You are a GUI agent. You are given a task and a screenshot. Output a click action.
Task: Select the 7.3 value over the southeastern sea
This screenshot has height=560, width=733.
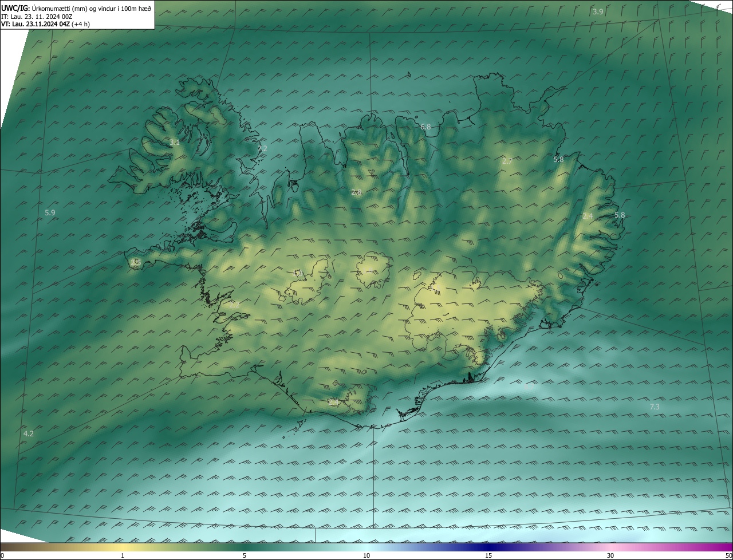pyautogui.click(x=655, y=407)
